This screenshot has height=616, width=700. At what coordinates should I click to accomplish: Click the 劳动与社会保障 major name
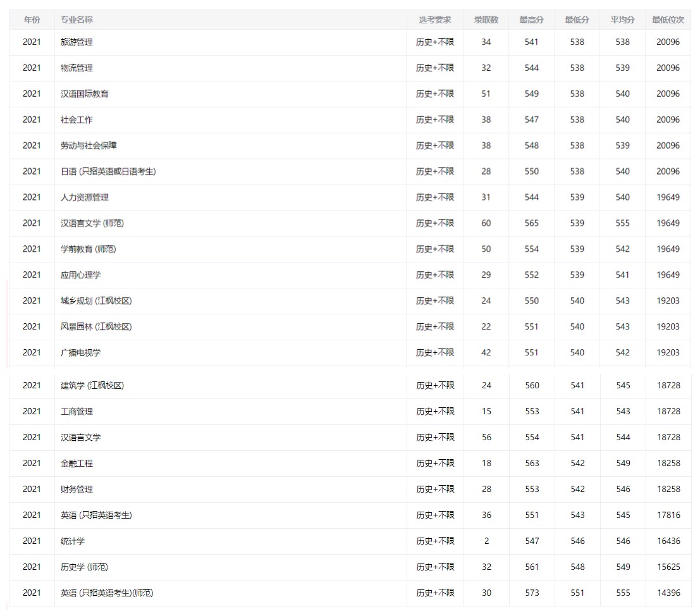(89, 145)
